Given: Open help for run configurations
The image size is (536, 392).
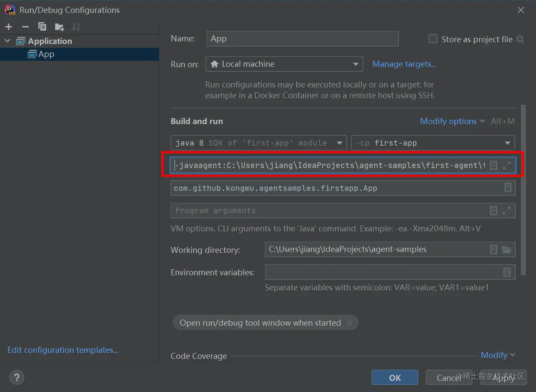Looking at the screenshot, I should click(16, 378).
